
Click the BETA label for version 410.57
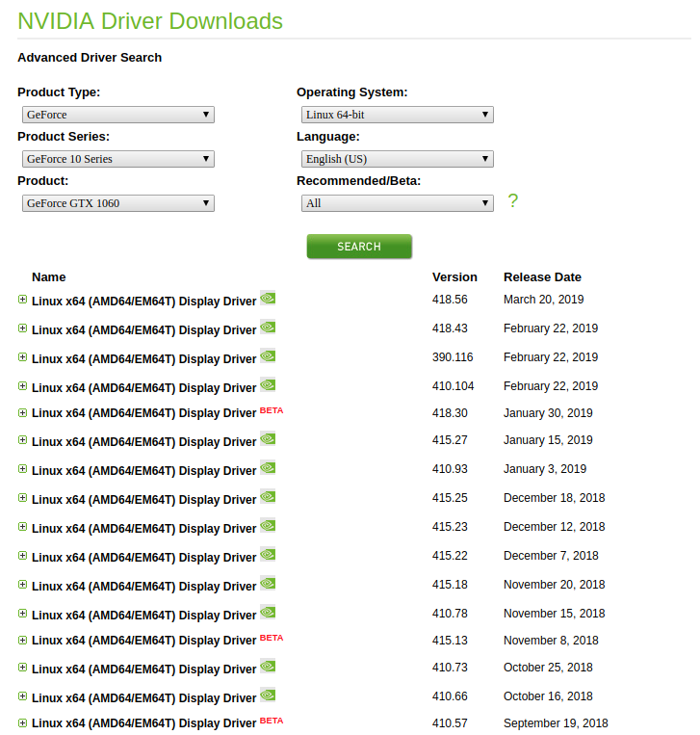coord(272,721)
